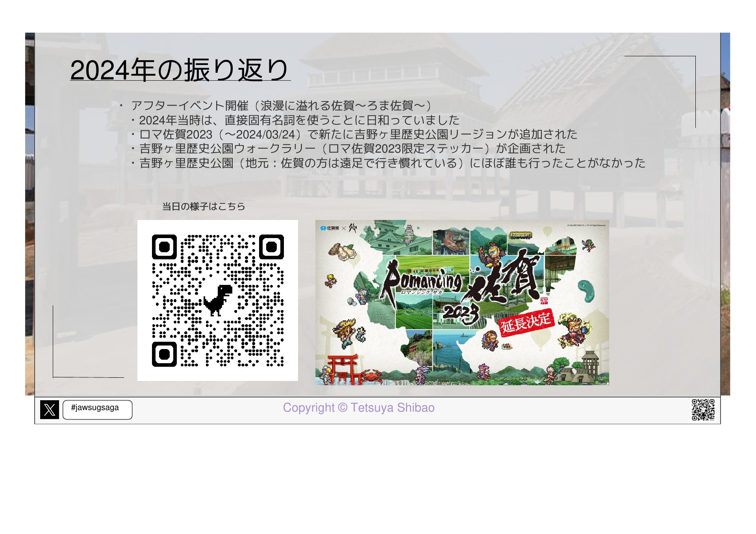
Task: Click the Copyright © Tetsuya Shibao text
Action: point(359,408)
